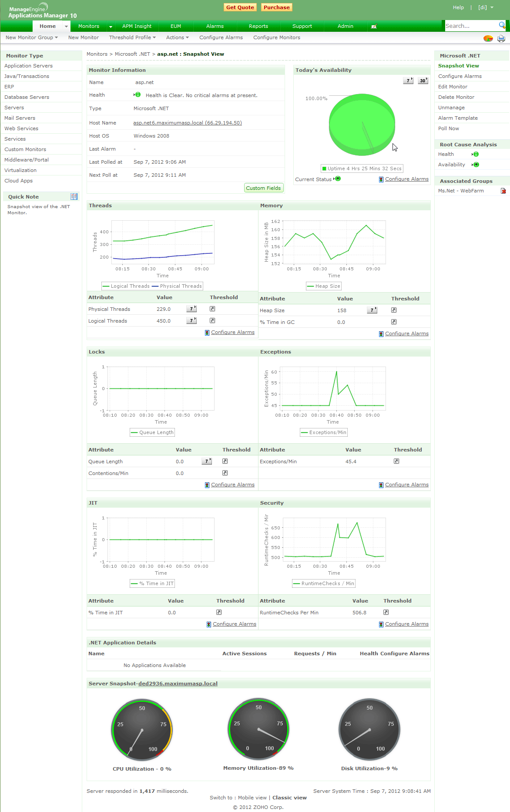This screenshot has width=510, height=812.
Task: Open the Threshold Profile dropdown
Action: 132,37
